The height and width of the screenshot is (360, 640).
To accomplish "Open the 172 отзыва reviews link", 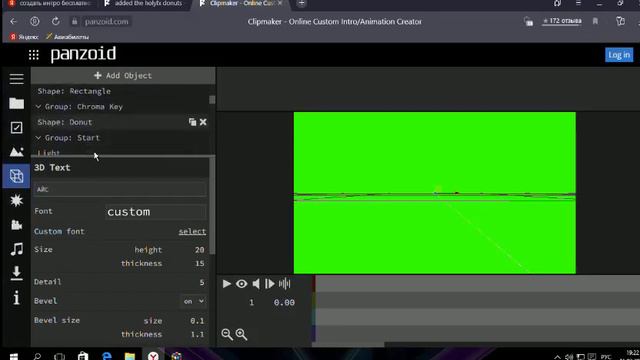I will point(562,21).
